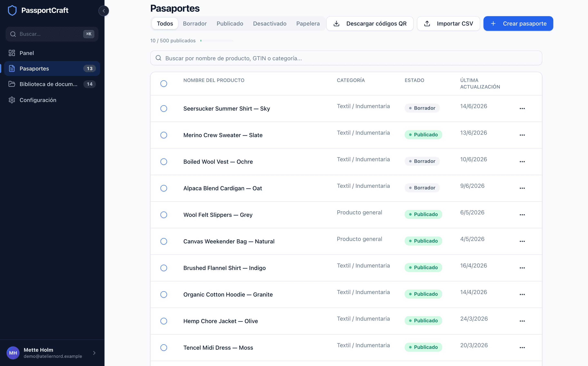The width and height of the screenshot is (588, 366).
Task: Open actions menu for Tencel Midi Dress — Moss
Action: click(x=522, y=348)
